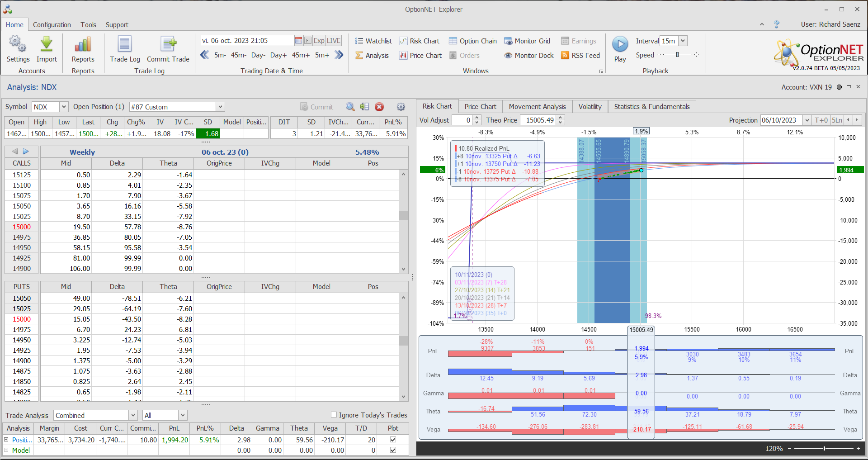Uncheck the Position row Plot checkbox
This screenshot has width=868, height=460.
(393, 440)
